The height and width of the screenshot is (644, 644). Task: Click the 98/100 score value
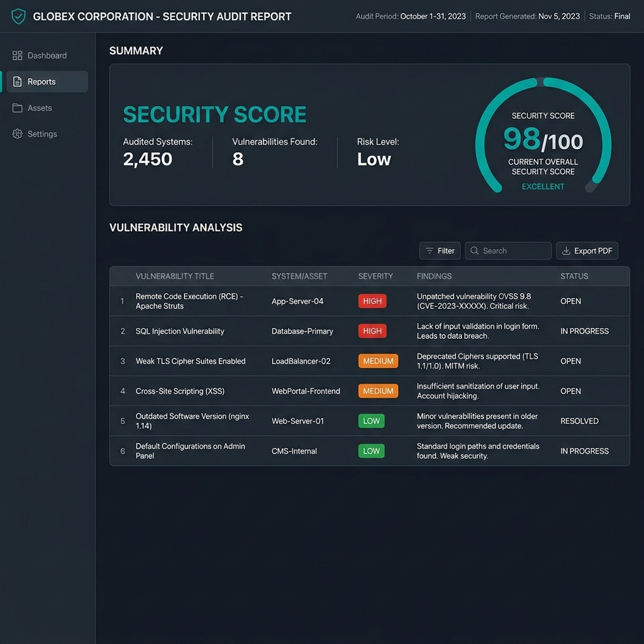pyautogui.click(x=543, y=140)
